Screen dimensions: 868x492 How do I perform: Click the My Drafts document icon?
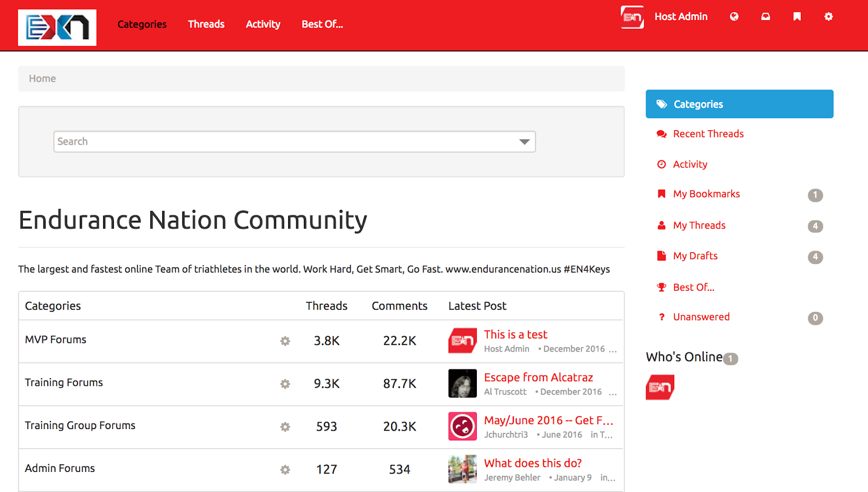pos(662,256)
